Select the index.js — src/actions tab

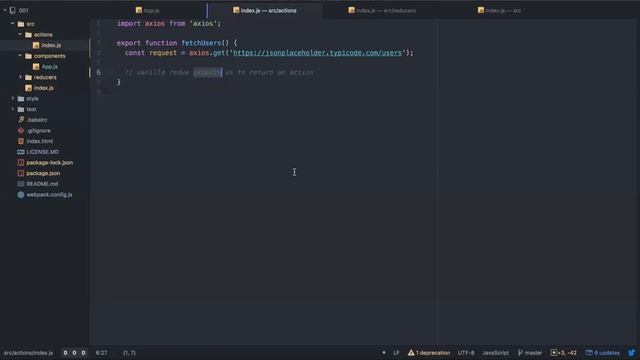(265, 10)
